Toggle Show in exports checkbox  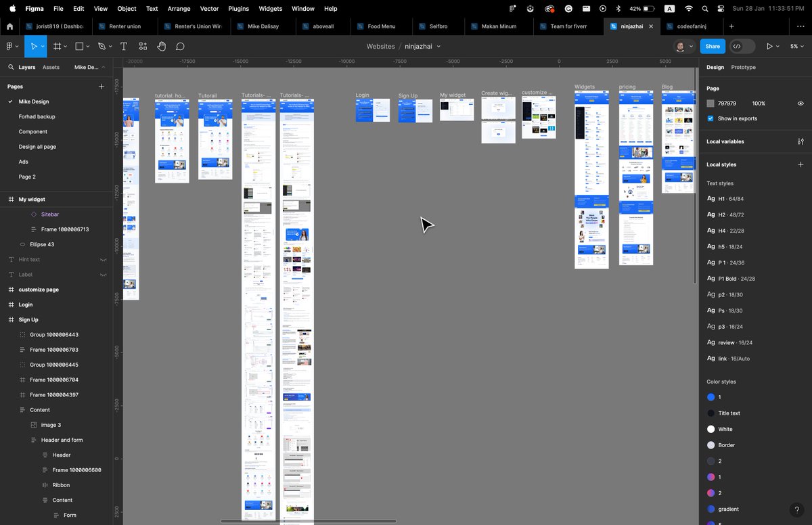click(x=710, y=118)
